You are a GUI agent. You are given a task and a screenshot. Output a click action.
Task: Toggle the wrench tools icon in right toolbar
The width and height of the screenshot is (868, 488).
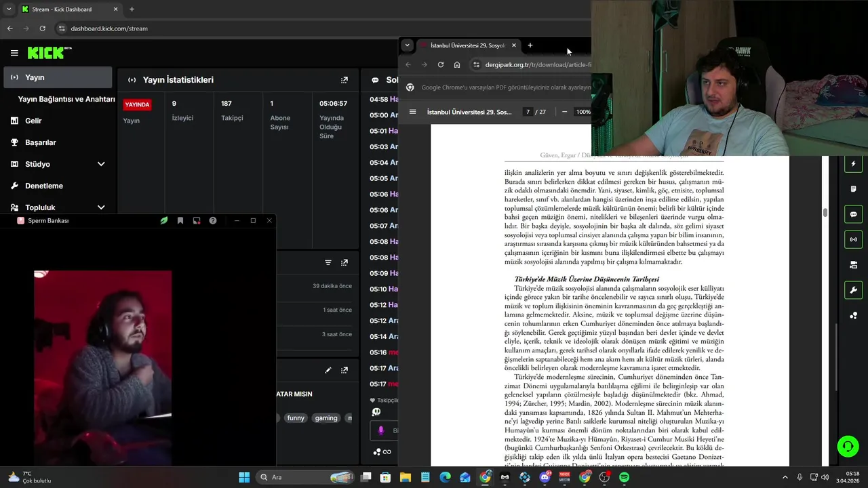coord(853,290)
